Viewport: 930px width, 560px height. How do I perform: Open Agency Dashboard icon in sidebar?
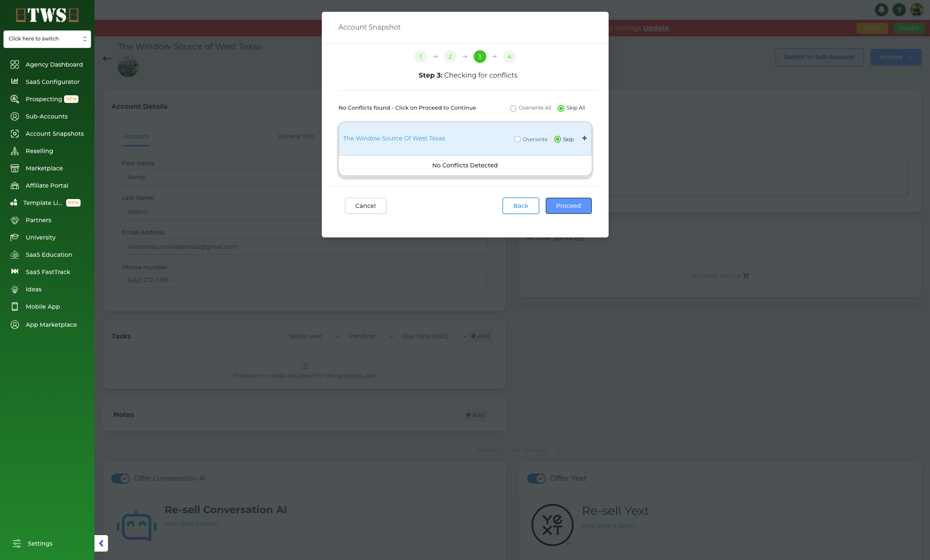click(15, 65)
